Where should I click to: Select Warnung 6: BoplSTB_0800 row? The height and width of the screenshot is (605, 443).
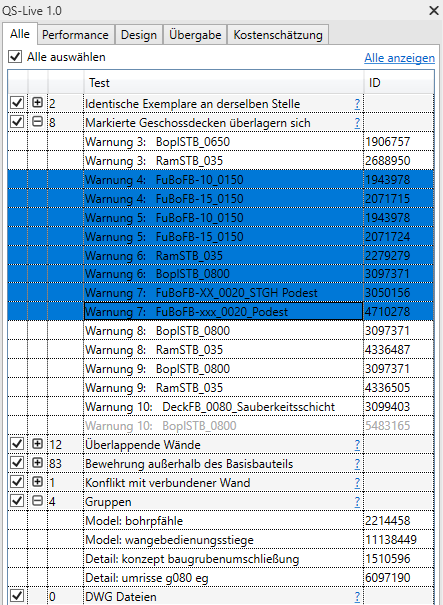[x=221, y=274]
